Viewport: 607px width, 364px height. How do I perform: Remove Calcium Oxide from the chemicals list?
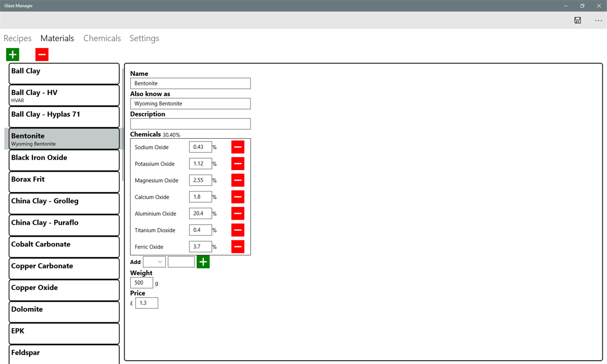(x=238, y=197)
